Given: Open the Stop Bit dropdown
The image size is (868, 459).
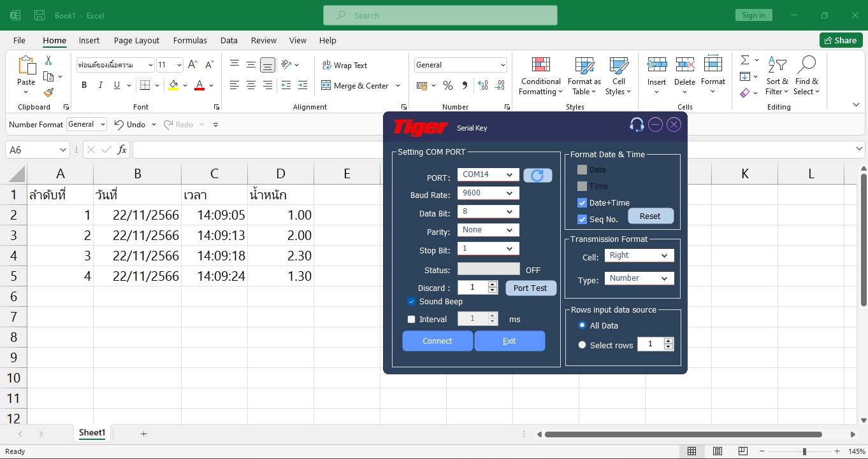Looking at the screenshot, I should click(488, 248).
